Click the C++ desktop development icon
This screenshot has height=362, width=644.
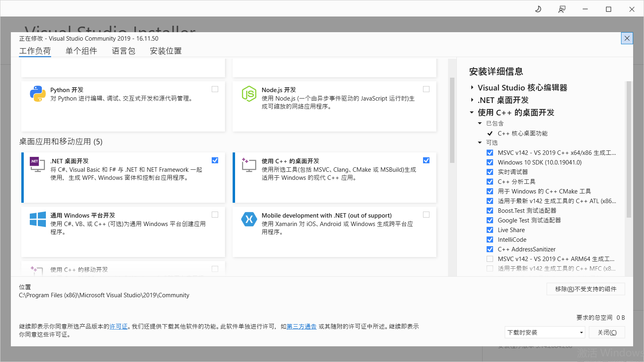click(249, 165)
